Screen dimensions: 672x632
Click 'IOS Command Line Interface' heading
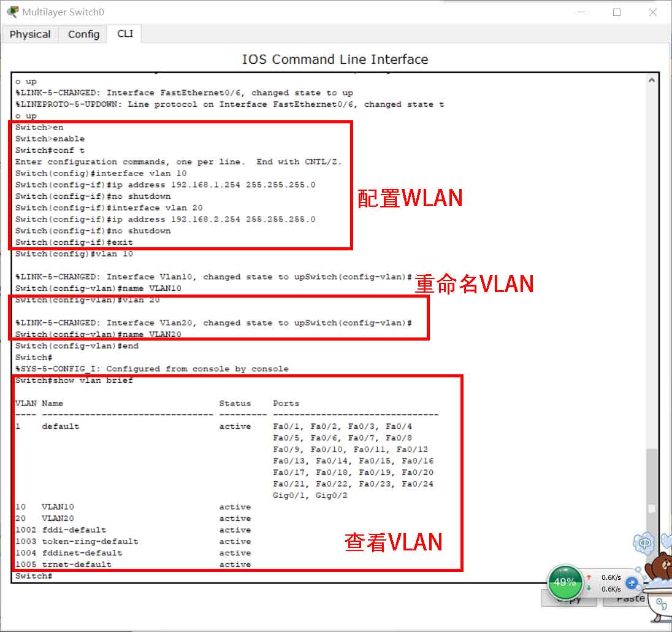(x=335, y=59)
